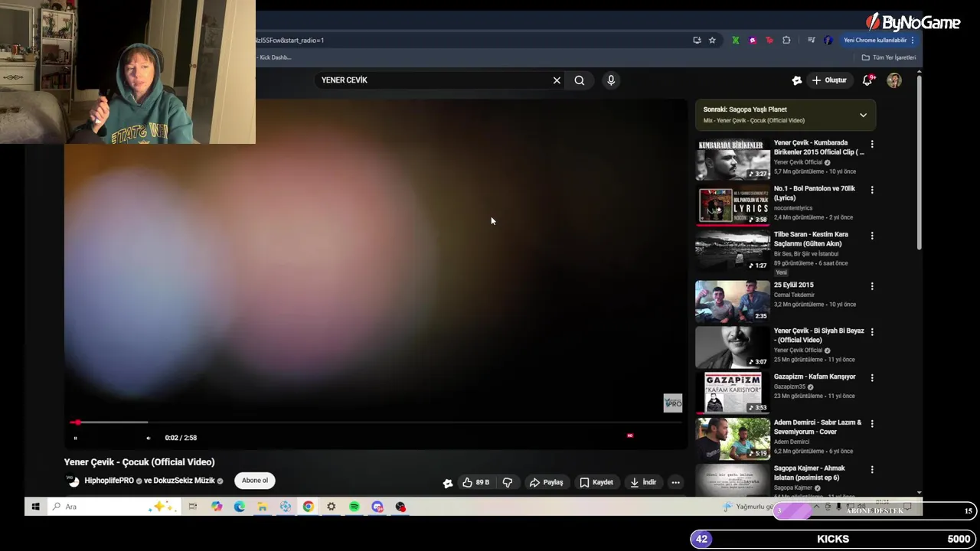Open the YouTube notifications bell
The image size is (980, 551).
[x=867, y=80]
